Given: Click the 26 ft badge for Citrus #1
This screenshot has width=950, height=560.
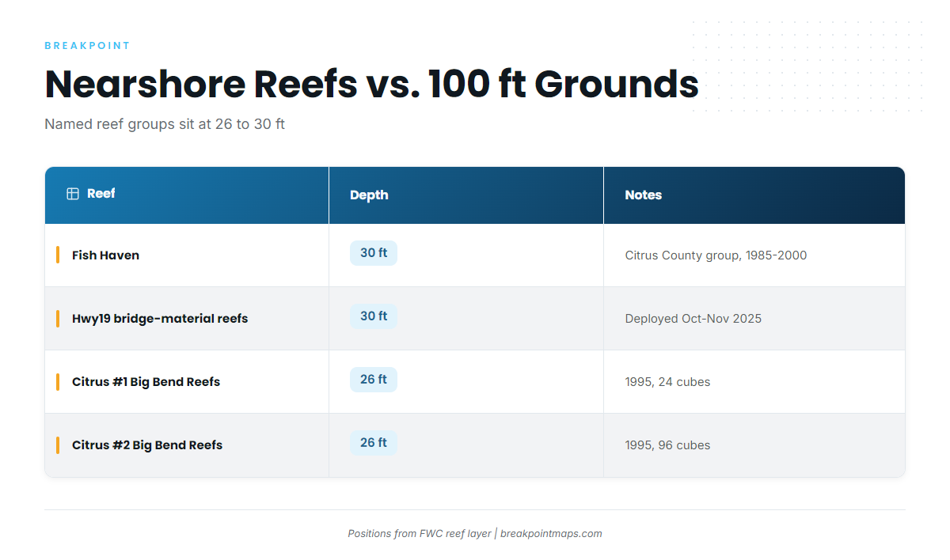Looking at the screenshot, I should 374,380.
